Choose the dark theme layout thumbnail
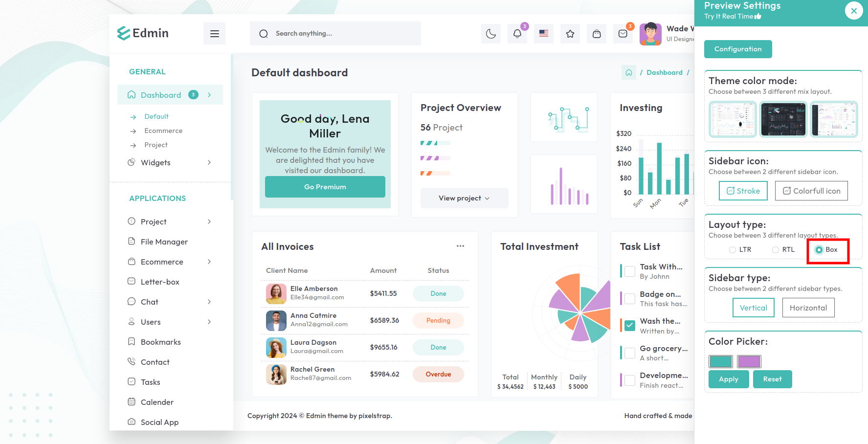 pos(783,119)
